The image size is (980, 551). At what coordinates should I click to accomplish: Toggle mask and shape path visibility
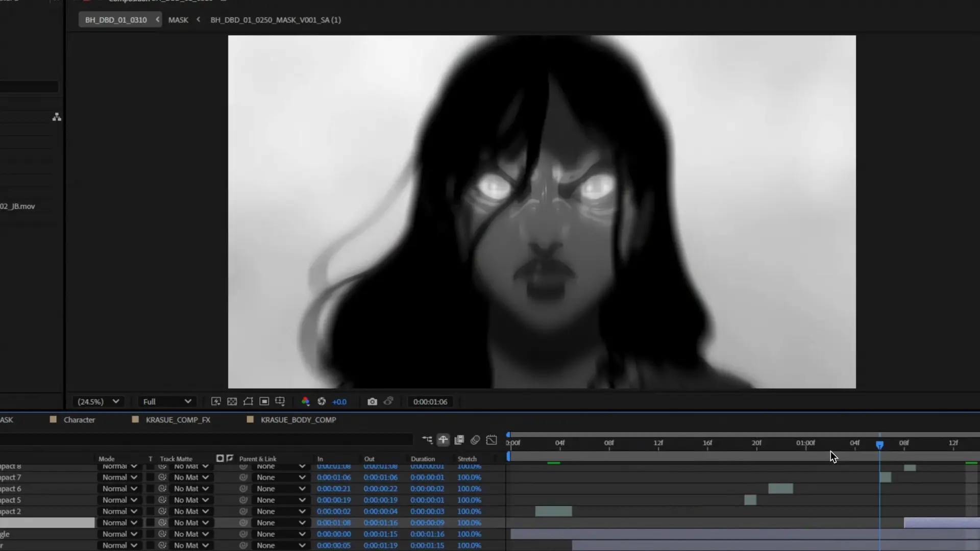pos(248,402)
